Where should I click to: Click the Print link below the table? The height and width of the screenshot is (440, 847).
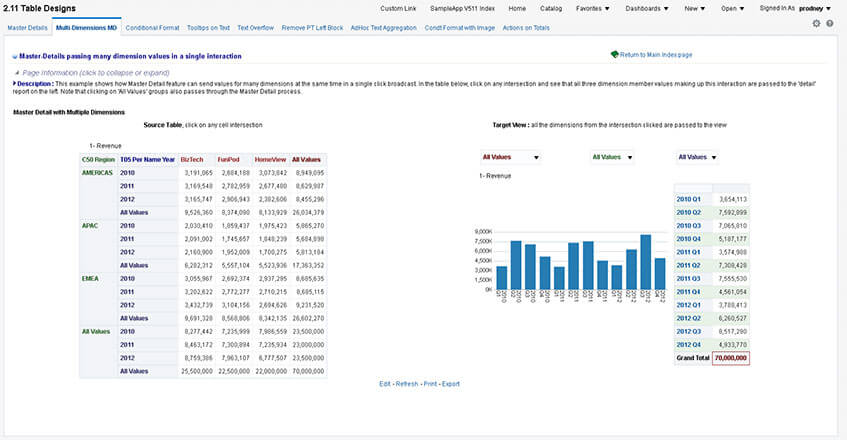(x=431, y=384)
